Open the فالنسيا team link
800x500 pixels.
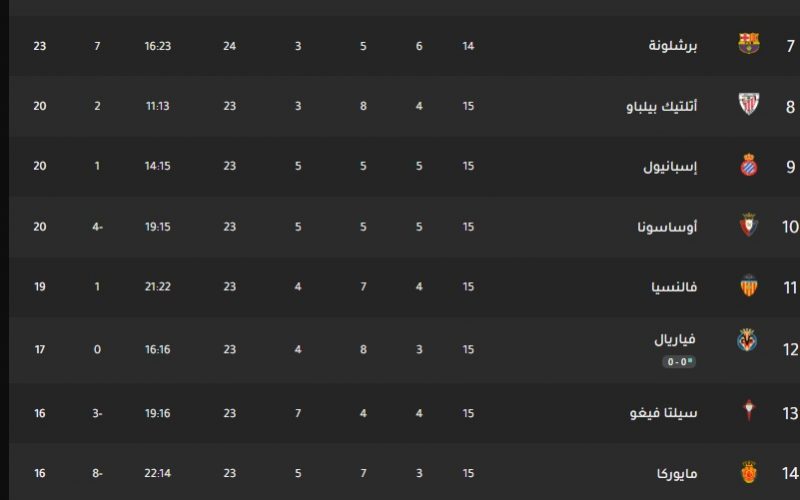point(674,287)
